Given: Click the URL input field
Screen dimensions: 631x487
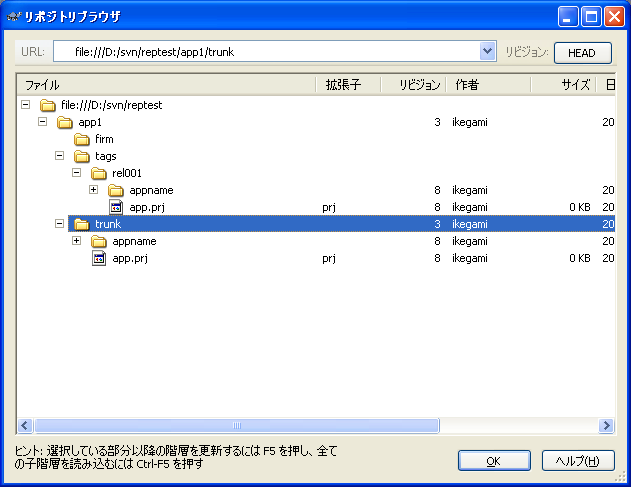Looking at the screenshot, I should [x=266, y=52].
